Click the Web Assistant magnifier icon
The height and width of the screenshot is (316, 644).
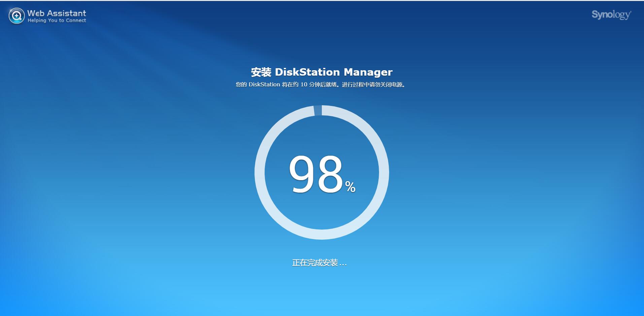16,16
